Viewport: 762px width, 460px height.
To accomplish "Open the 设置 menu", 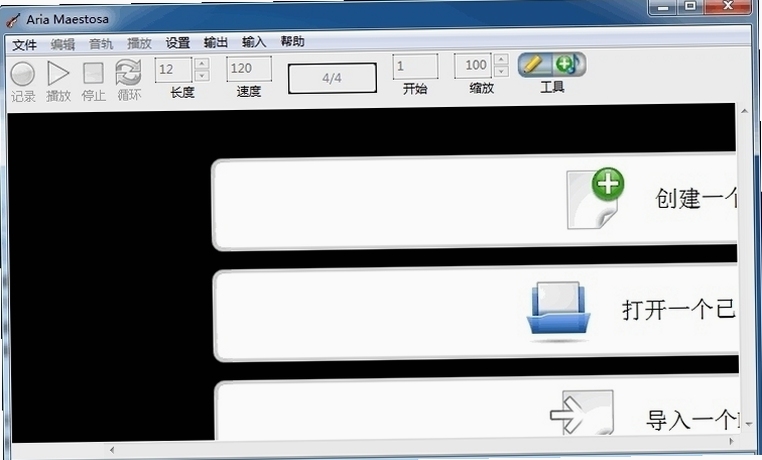I will tap(178, 43).
